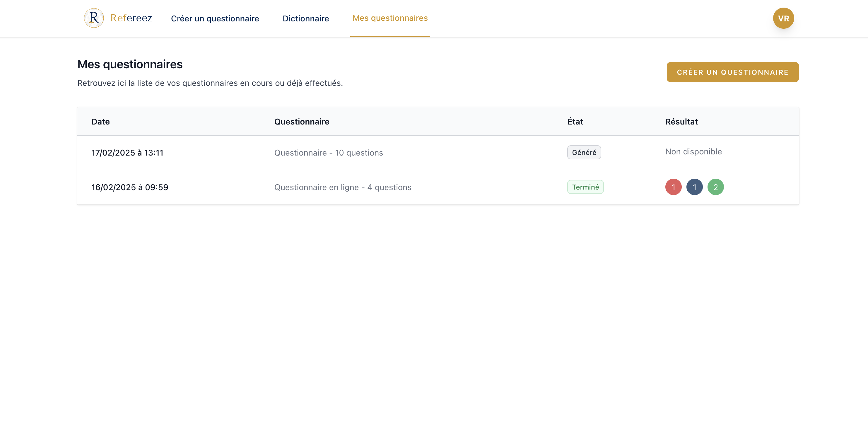Sort the table by the Date column

click(x=100, y=121)
